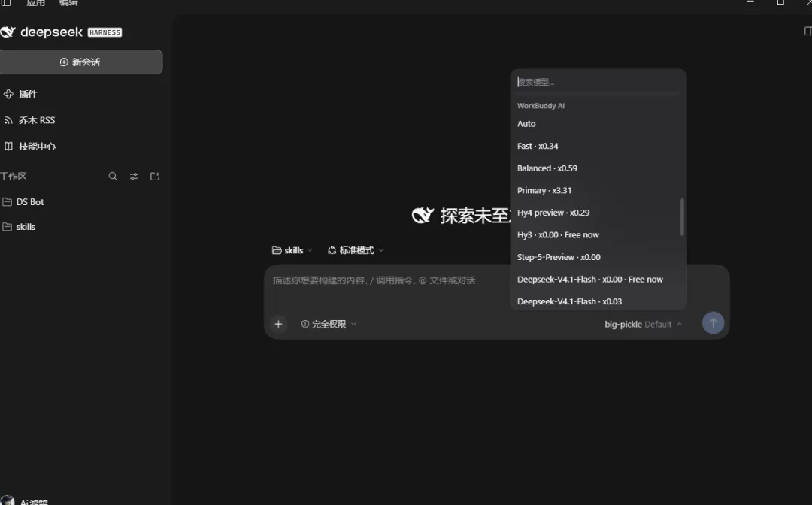Choose the Hy4 preview x0.29 model
The image size is (812, 505).
tap(598, 213)
